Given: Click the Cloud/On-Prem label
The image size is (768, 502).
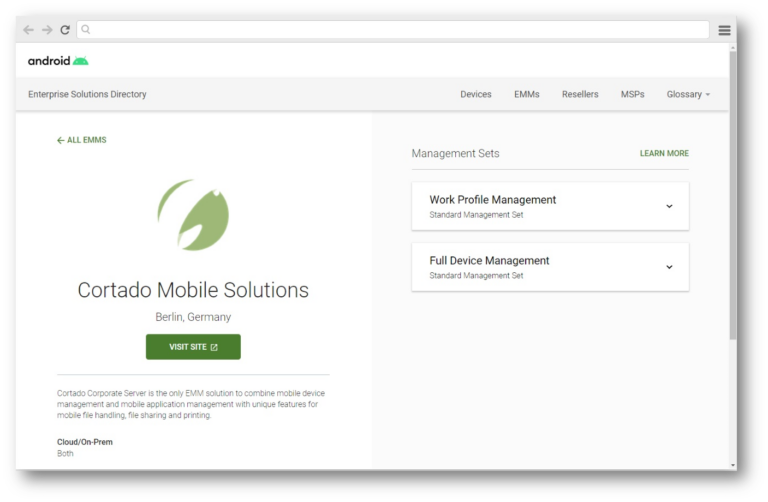Looking at the screenshot, I should click(85, 442).
